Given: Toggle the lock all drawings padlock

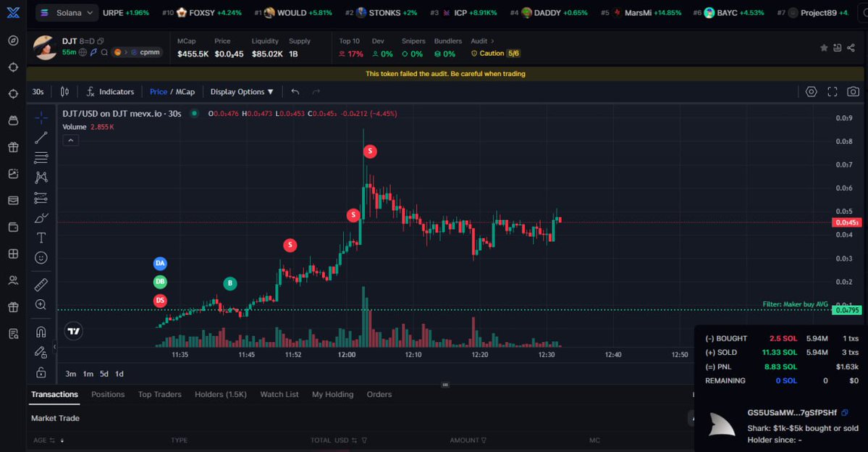Looking at the screenshot, I should point(41,372).
